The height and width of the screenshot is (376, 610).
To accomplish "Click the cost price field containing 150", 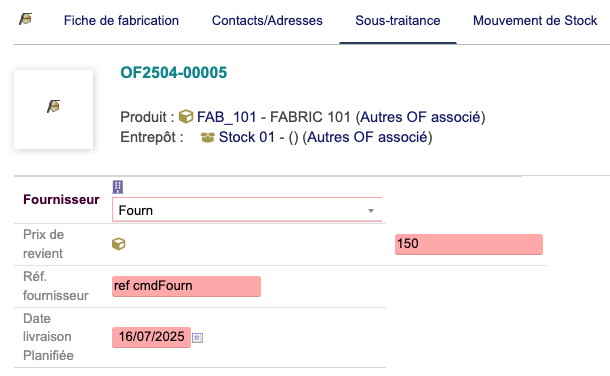I will [x=469, y=244].
